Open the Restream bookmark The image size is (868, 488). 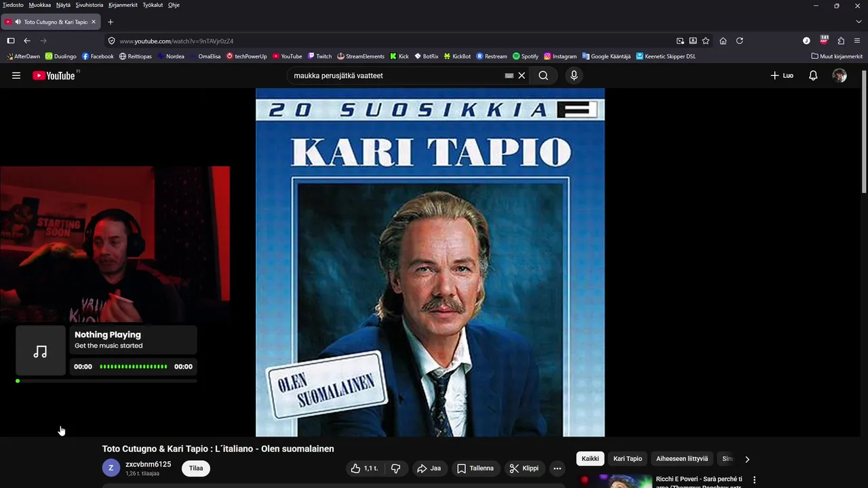pos(492,56)
